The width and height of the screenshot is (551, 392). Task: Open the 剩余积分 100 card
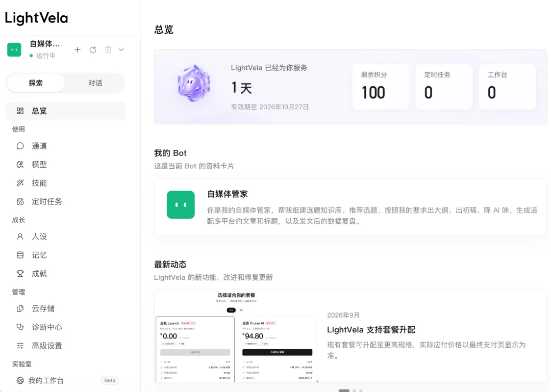[381, 87]
